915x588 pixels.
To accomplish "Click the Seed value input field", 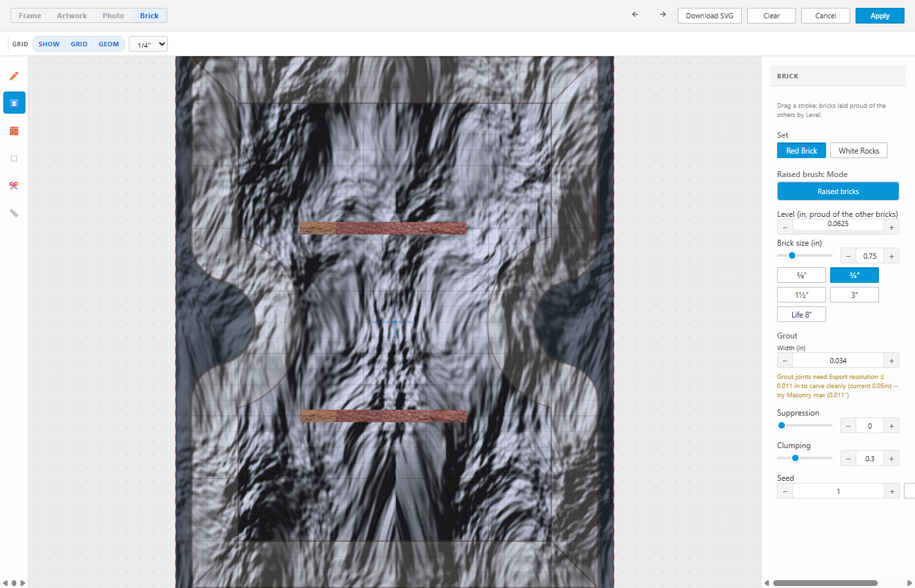I will pos(838,491).
